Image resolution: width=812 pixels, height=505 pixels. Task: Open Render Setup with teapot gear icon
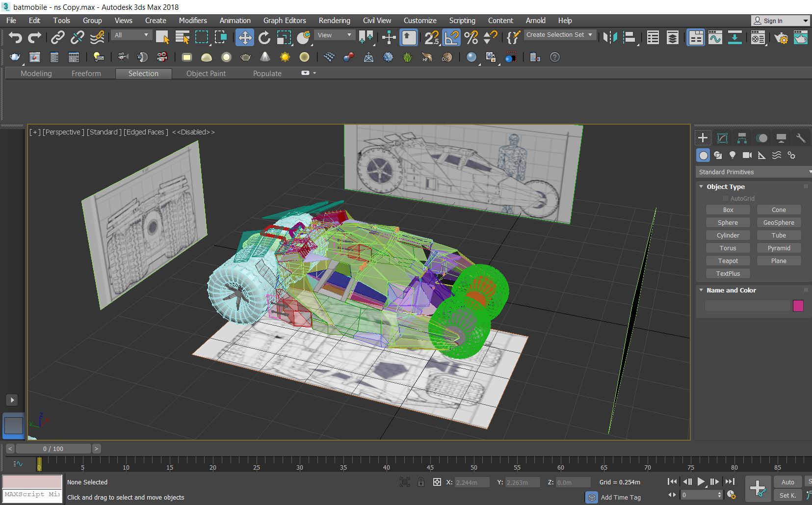[x=781, y=37]
